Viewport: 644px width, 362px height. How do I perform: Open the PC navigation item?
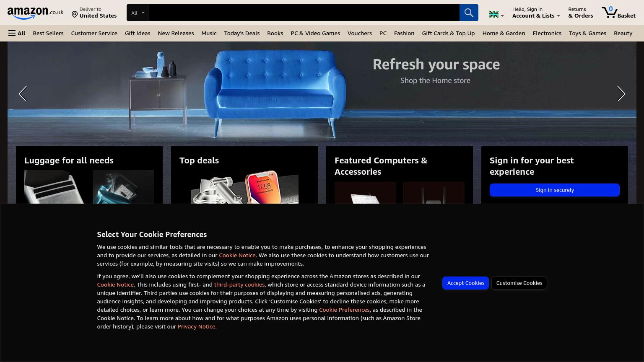coord(383,33)
